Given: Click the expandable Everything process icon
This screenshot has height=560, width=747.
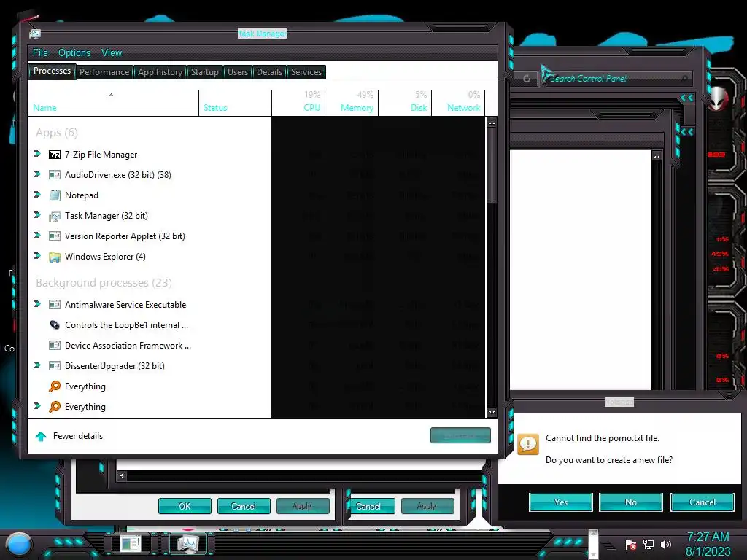Looking at the screenshot, I should 55,407.
